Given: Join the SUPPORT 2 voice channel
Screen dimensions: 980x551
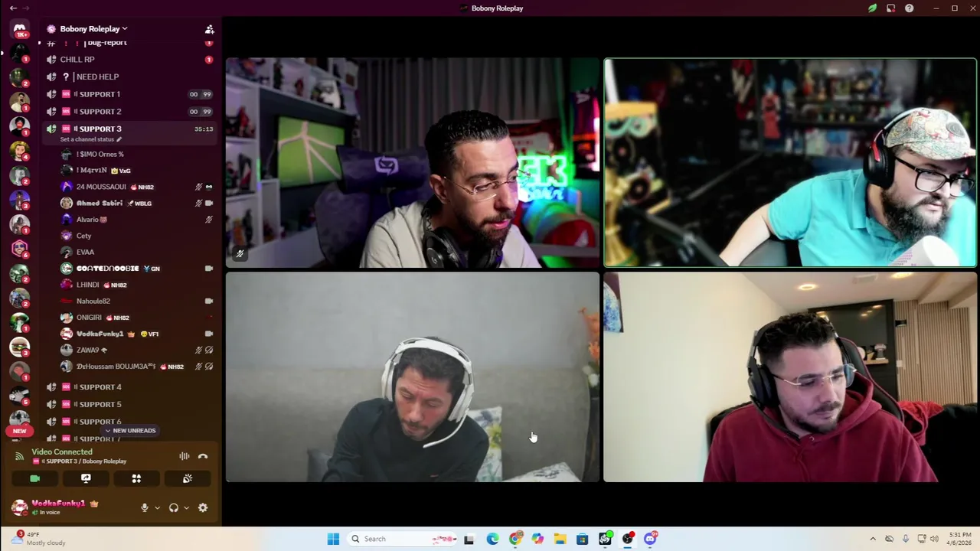Looking at the screenshot, I should 129,112.
